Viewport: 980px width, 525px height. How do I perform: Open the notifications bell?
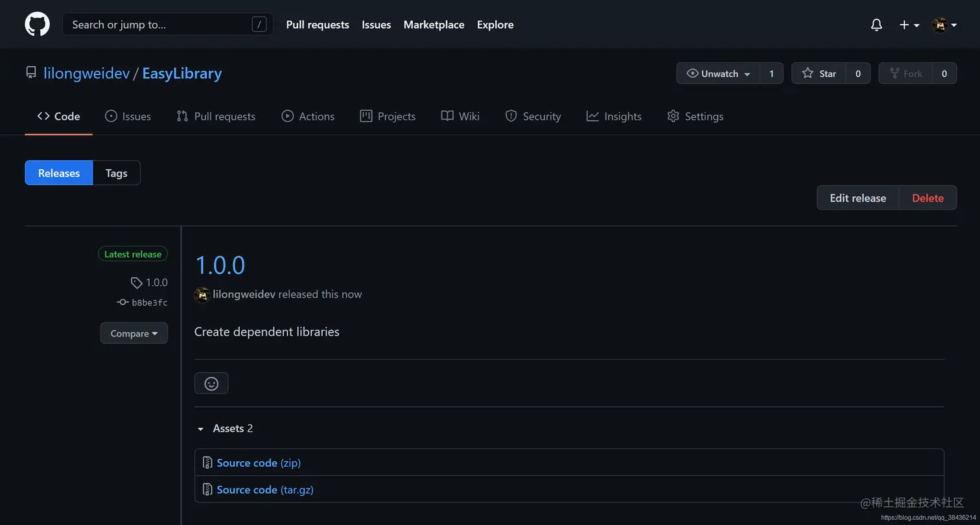876,25
